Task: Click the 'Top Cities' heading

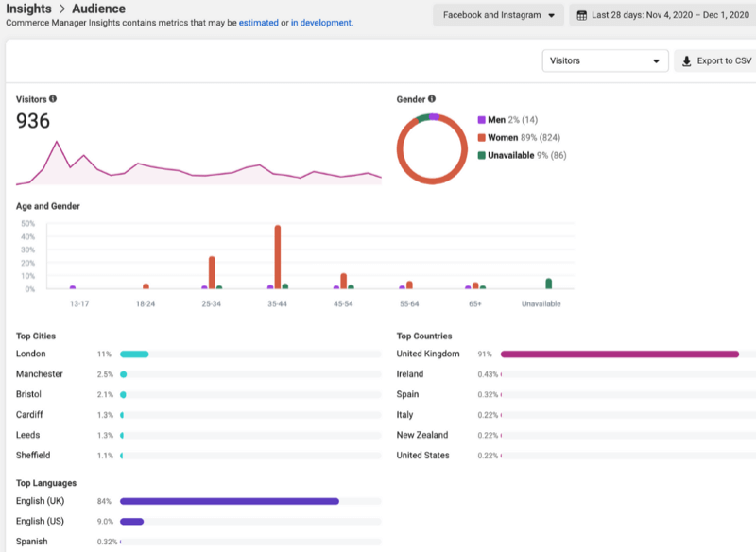Action: pos(36,336)
